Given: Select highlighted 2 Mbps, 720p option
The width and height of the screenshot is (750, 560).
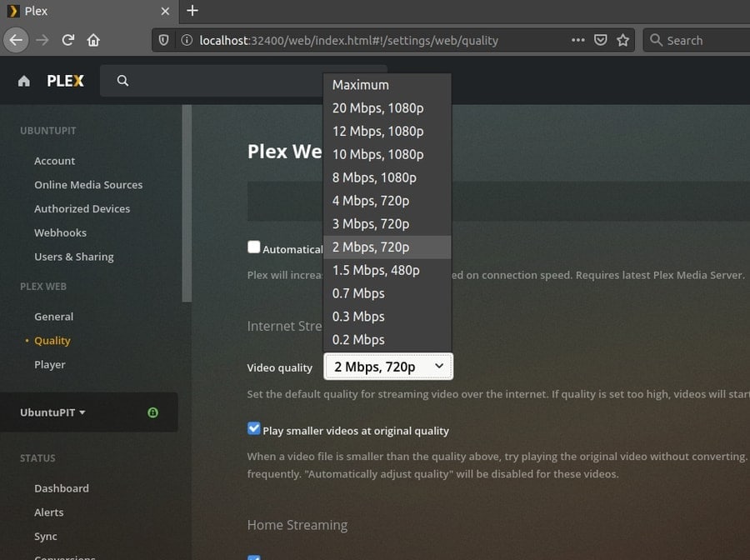Looking at the screenshot, I should (387, 247).
